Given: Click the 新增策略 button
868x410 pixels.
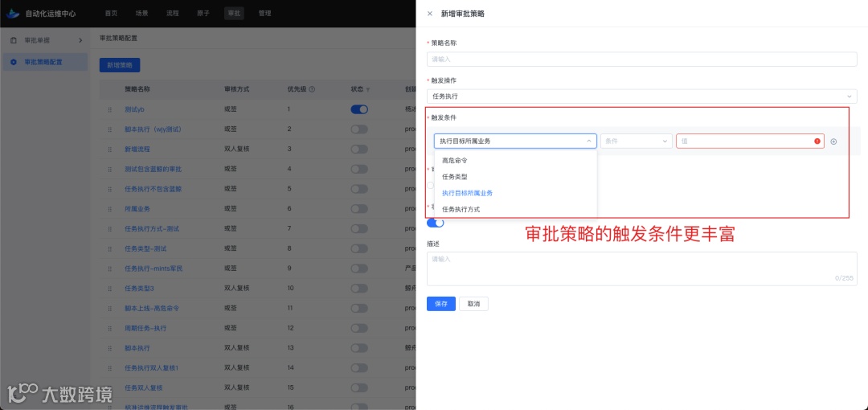Looking at the screenshot, I should [120, 65].
